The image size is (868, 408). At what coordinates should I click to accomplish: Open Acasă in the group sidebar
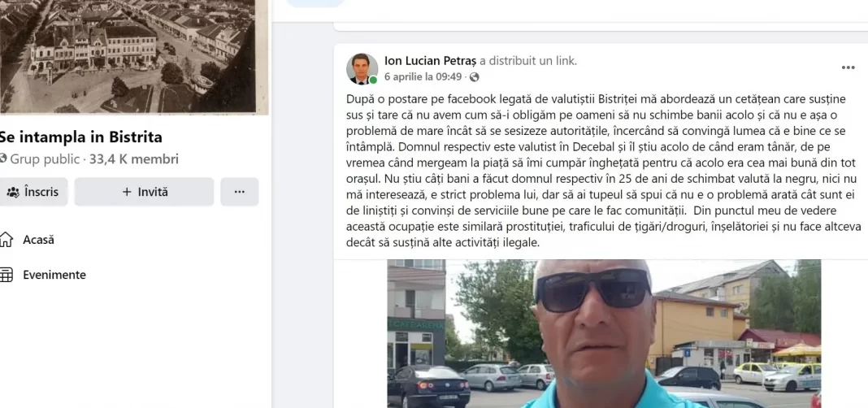(38, 240)
